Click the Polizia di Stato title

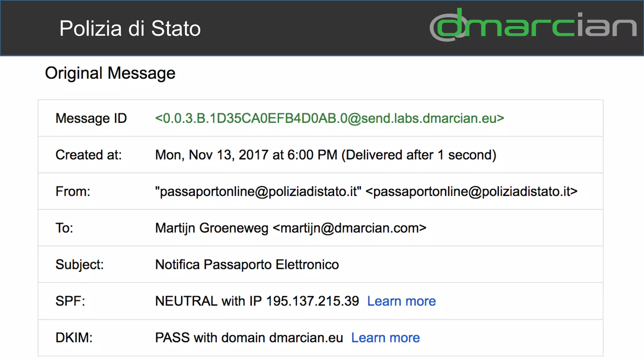tap(130, 29)
